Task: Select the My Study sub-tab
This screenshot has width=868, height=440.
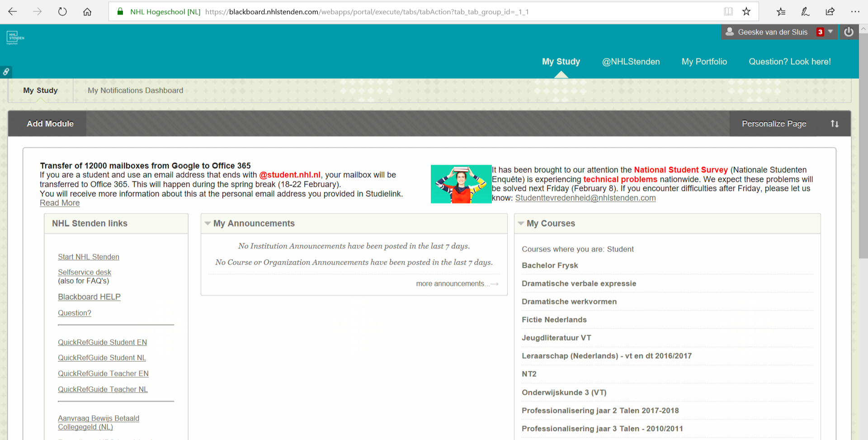Action: tap(40, 90)
